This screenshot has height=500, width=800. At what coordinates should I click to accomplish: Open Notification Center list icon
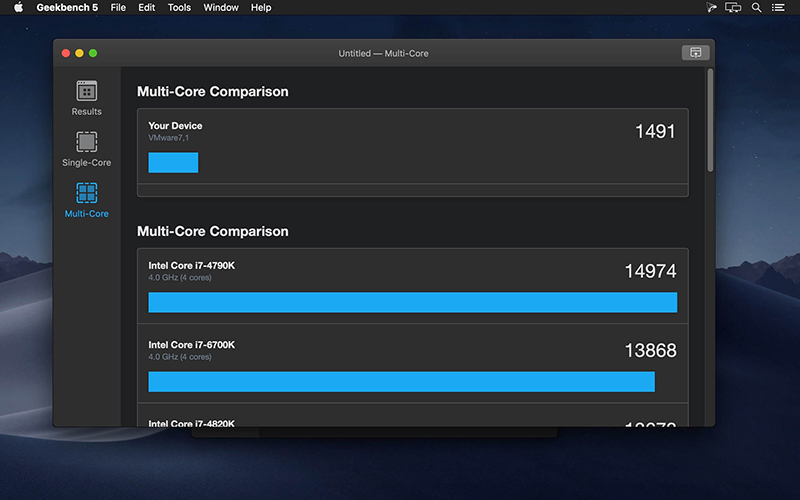coord(778,8)
